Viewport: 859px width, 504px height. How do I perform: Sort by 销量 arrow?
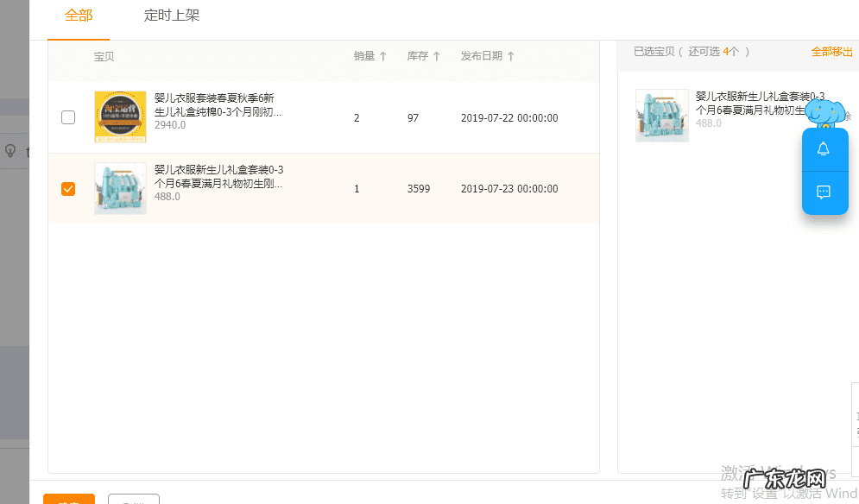point(383,56)
